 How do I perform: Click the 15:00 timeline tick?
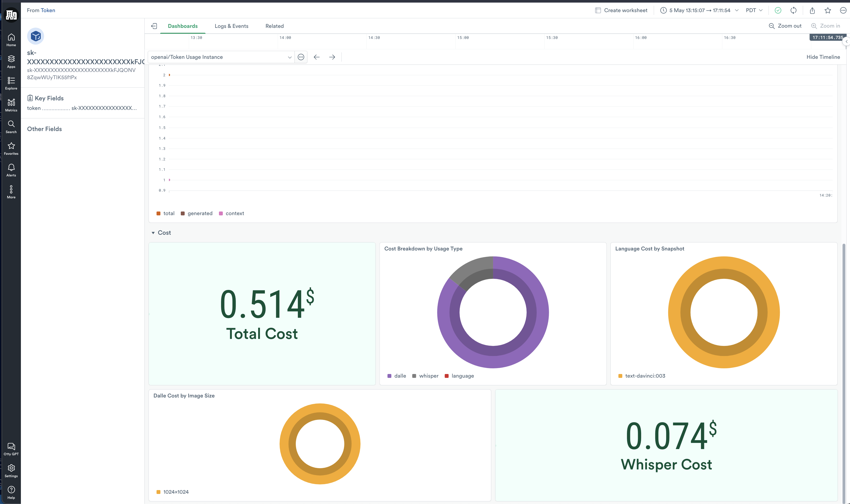(x=463, y=38)
